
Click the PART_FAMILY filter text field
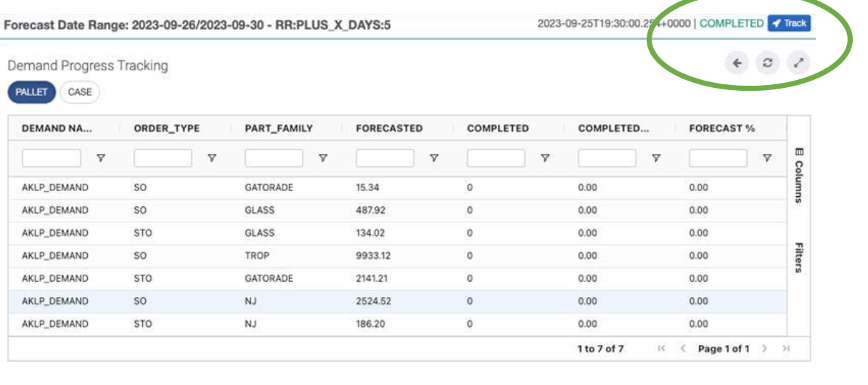(274, 158)
